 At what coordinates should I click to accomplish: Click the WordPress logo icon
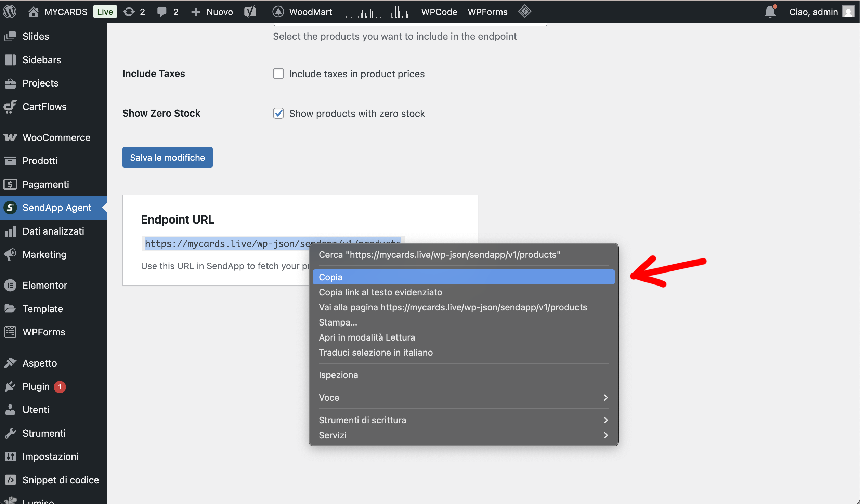click(10, 12)
